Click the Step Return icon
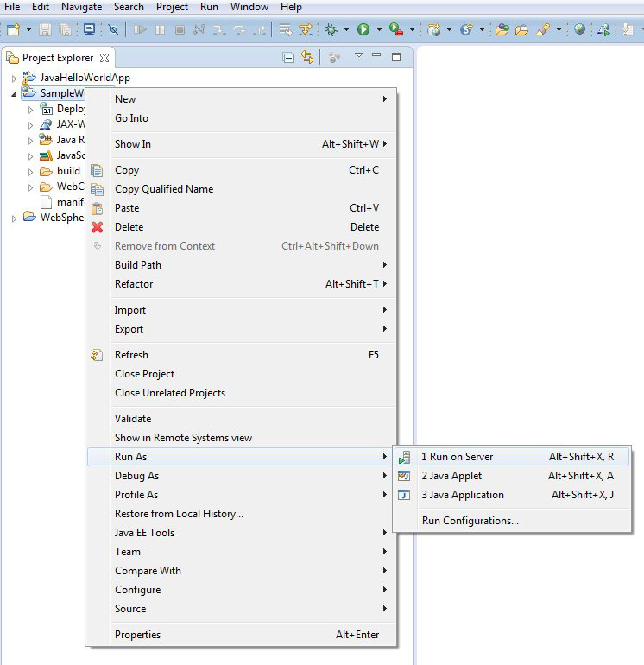The height and width of the screenshot is (665, 644). tap(260, 29)
